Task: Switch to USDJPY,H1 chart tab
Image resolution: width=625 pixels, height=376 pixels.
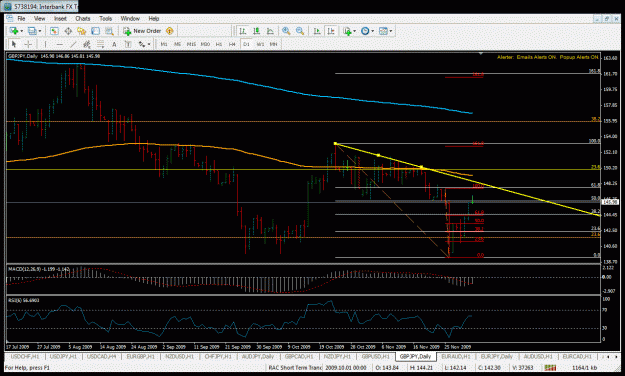Action: click(64, 356)
